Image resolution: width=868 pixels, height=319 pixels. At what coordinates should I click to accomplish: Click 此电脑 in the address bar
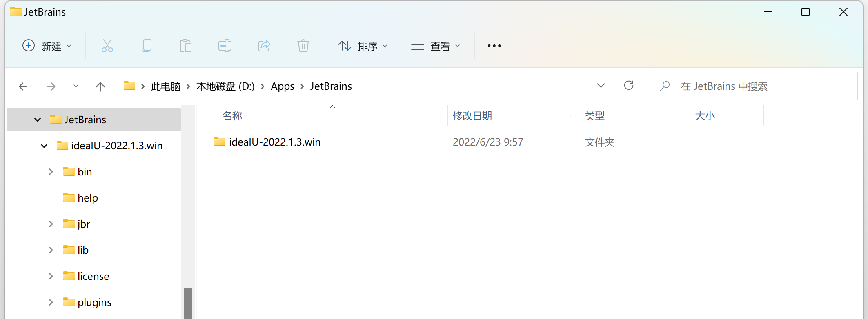[166, 86]
